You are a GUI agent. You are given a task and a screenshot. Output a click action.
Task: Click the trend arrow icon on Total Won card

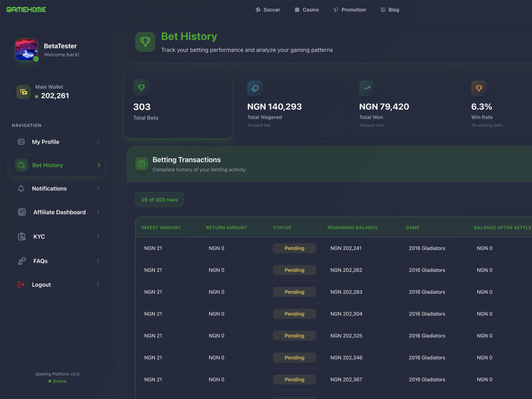[367, 88]
